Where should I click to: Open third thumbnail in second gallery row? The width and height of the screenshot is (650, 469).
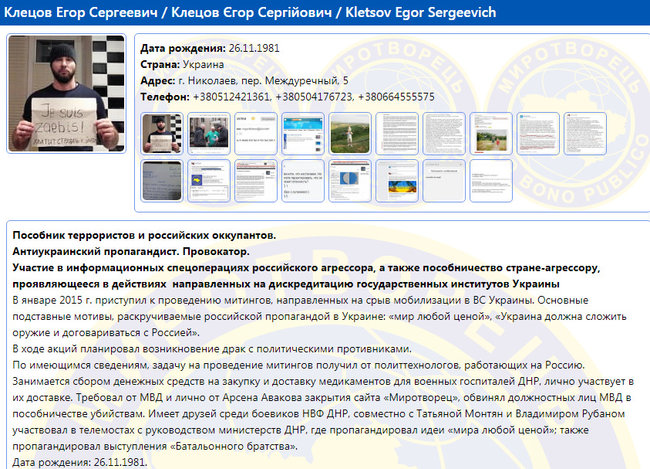tap(255, 181)
